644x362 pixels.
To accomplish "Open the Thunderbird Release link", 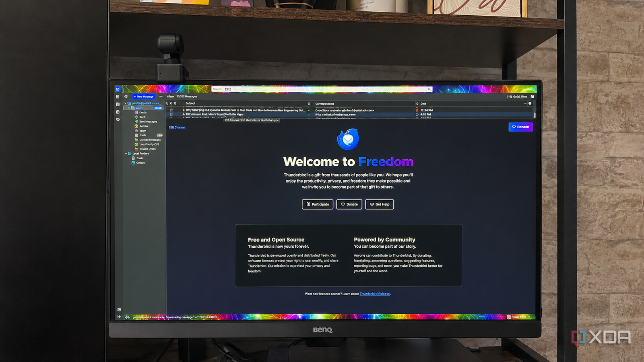I will point(375,294).
